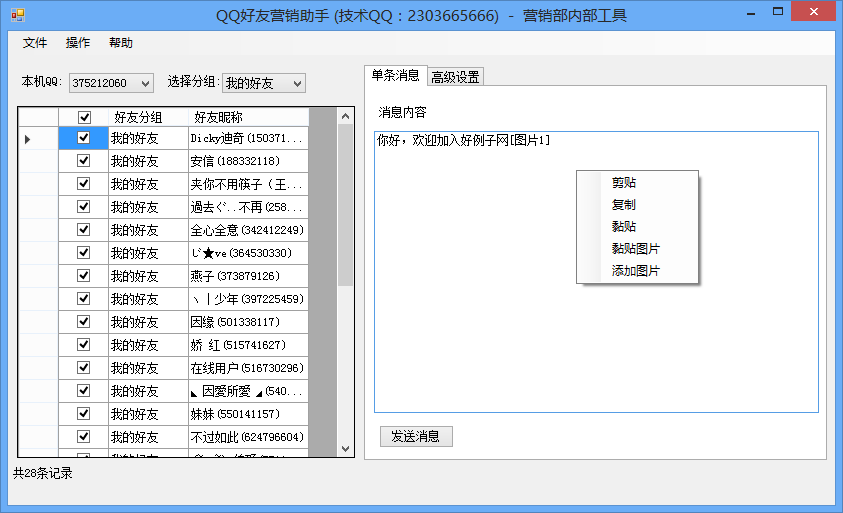Image resolution: width=843 pixels, height=513 pixels.
Task: Click the friend list scroll up arrow
Action: (x=345, y=116)
